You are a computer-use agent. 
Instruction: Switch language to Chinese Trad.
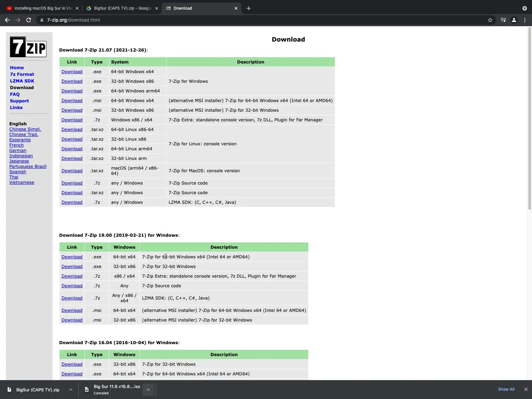tap(24, 135)
